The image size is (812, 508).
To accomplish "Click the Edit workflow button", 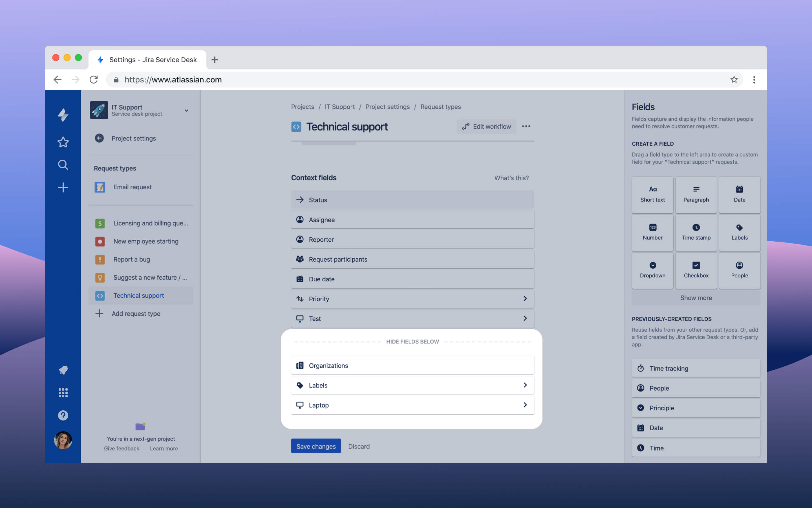I will pos(487,126).
